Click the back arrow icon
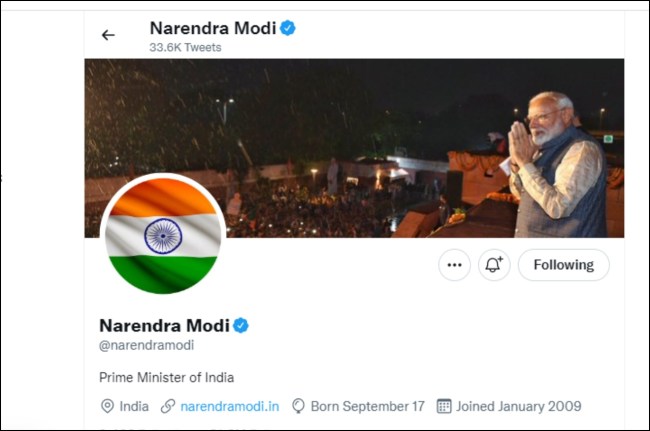The image size is (650, 431). [108, 35]
